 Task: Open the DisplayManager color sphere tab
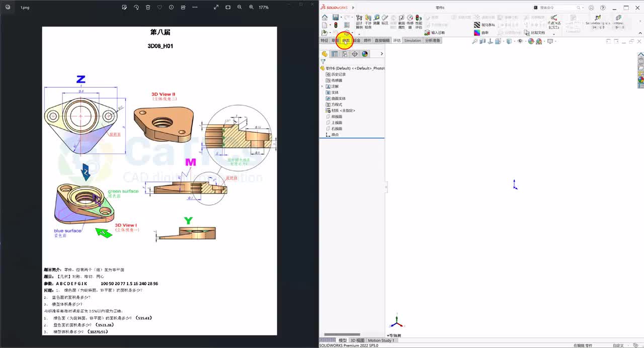tap(365, 54)
